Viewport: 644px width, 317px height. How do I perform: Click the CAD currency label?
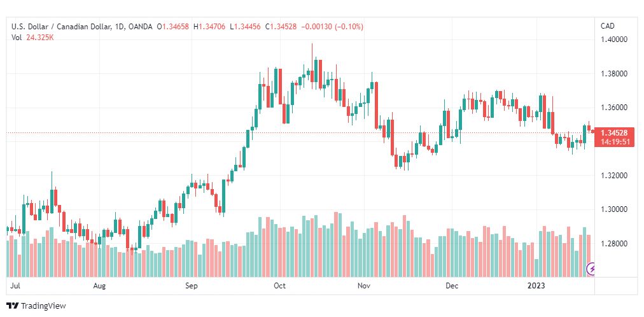point(607,26)
